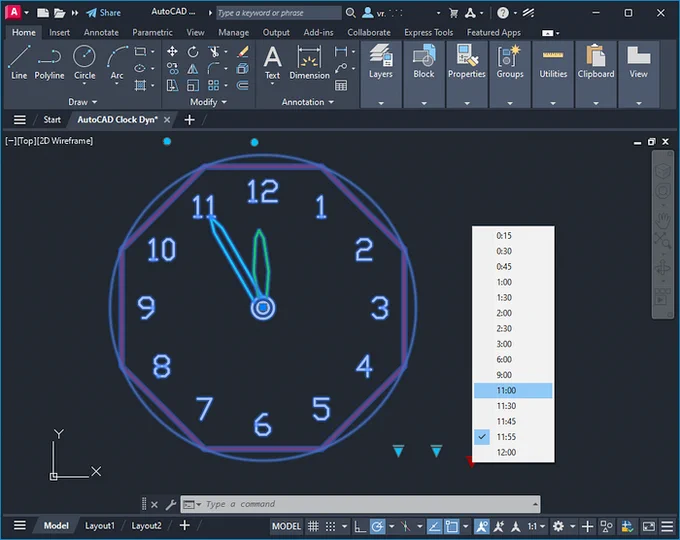680x540 pixels.
Task: Click the Hatch tool icon
Action: click(140, 85)
